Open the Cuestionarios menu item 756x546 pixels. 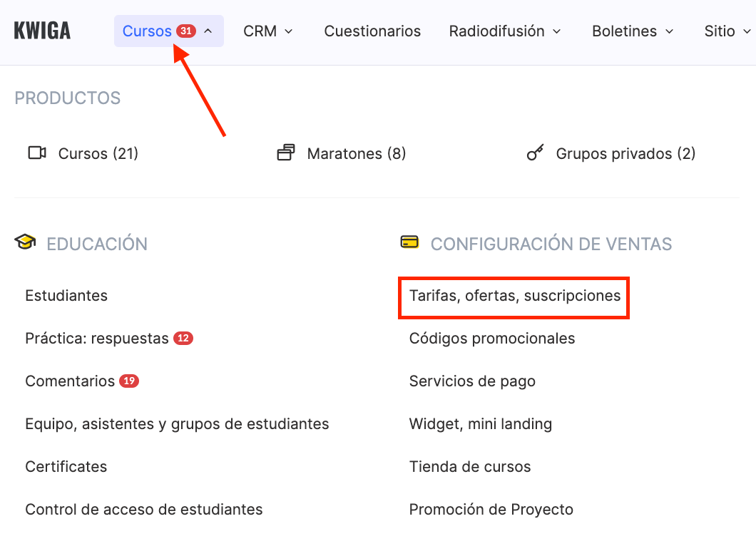point(372,31)
